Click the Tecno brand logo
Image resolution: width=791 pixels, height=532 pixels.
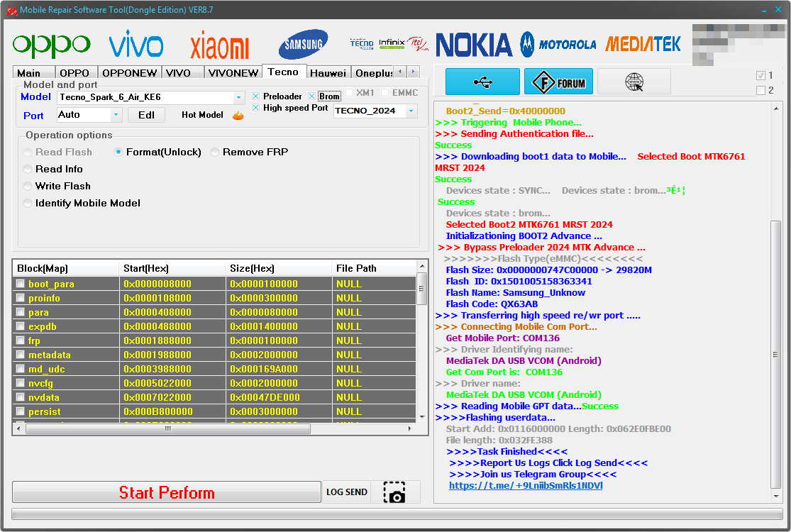(362, 44)
